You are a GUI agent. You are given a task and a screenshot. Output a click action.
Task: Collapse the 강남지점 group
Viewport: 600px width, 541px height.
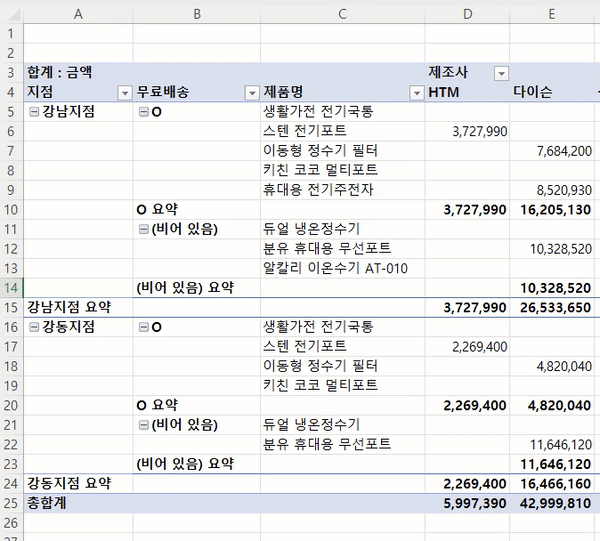[34, 112]
